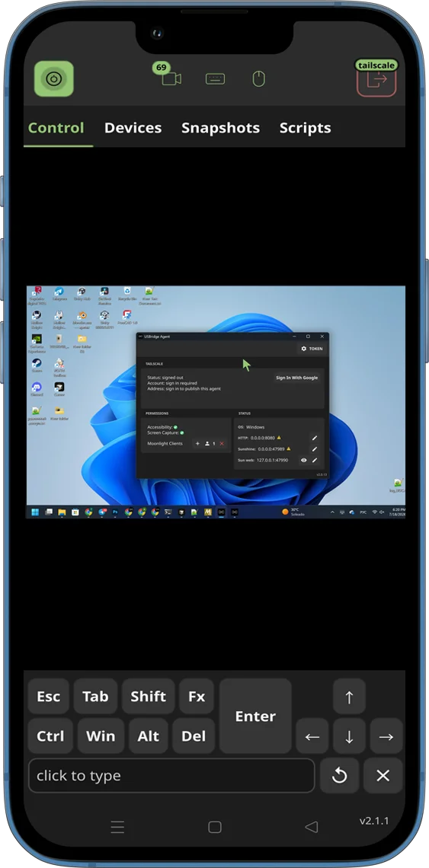Tap the green target icon button

pyautogui.click(x=54, y=78)
